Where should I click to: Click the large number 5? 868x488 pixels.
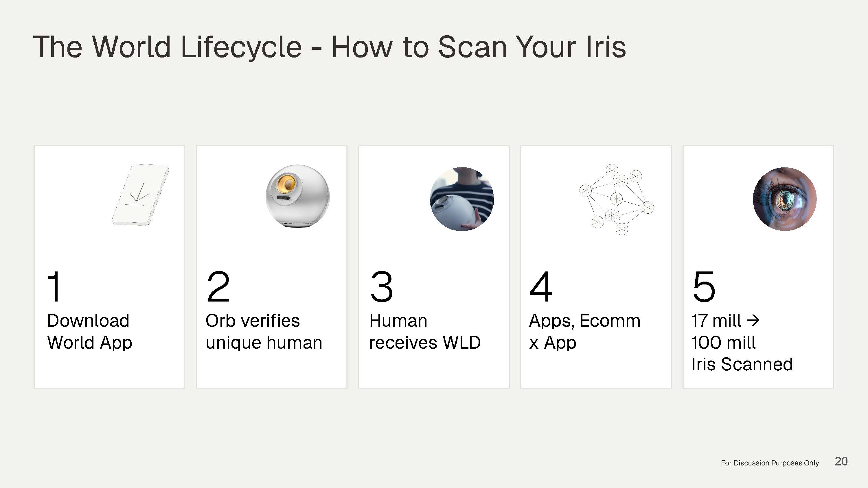coord(704,286)
